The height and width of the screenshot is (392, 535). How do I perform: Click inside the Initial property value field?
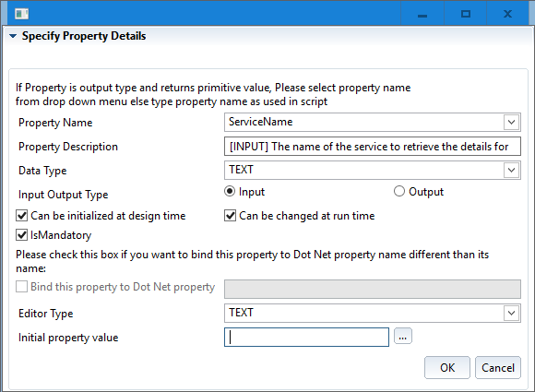tap(306, 337)
